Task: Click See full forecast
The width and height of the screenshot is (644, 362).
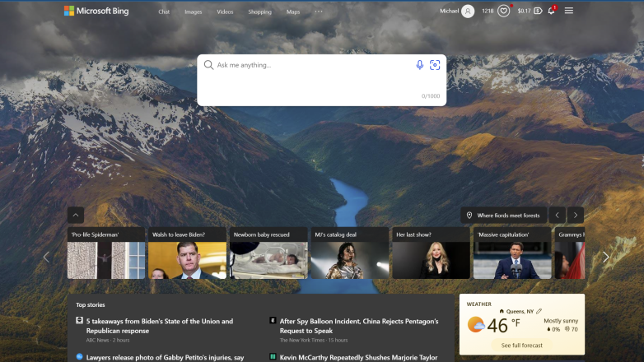Action: click(521, 346)
